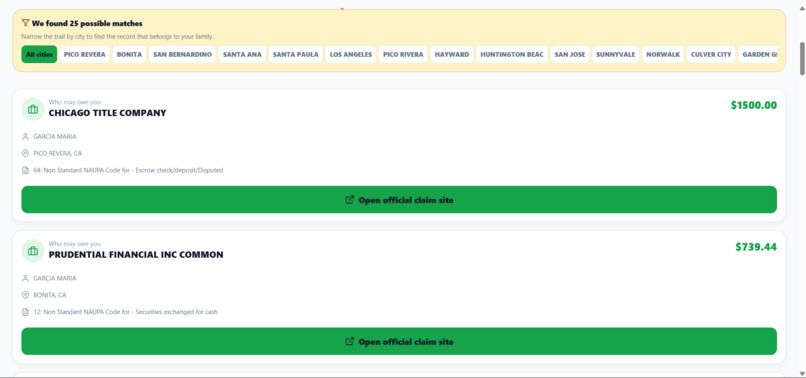Narrow results to LOS ANGELES
This screenshot has width=806, height=378.
coord(351,55)
